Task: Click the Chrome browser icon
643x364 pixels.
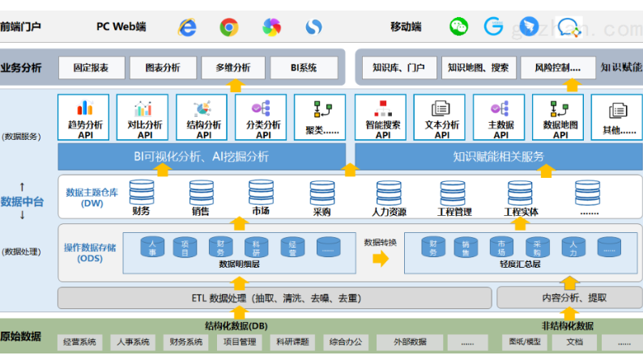Action: 229,28
